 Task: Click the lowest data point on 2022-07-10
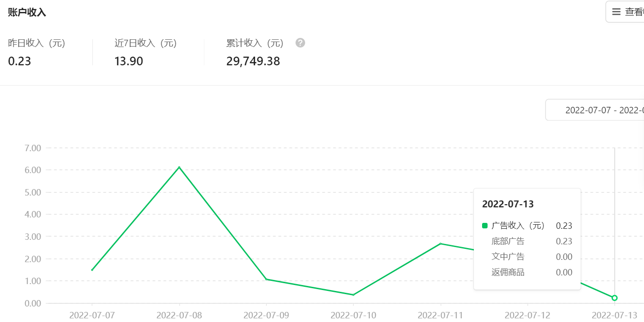[x=353, y=295]
